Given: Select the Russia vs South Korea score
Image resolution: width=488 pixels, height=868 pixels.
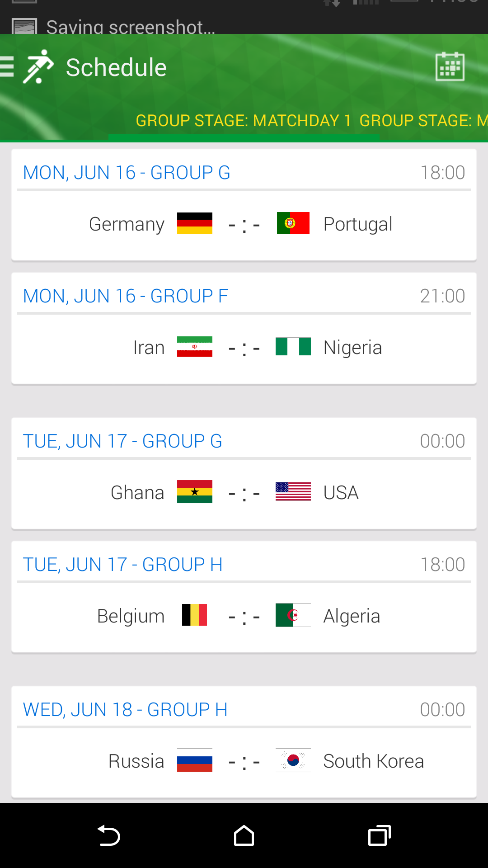Looking at the screenshot, I should click(x=244, y=762).
